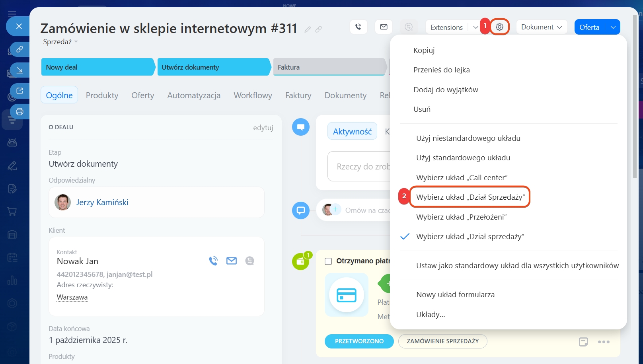Click the 'Zamówienie sprzedaży' button

[x=442, y=341]
